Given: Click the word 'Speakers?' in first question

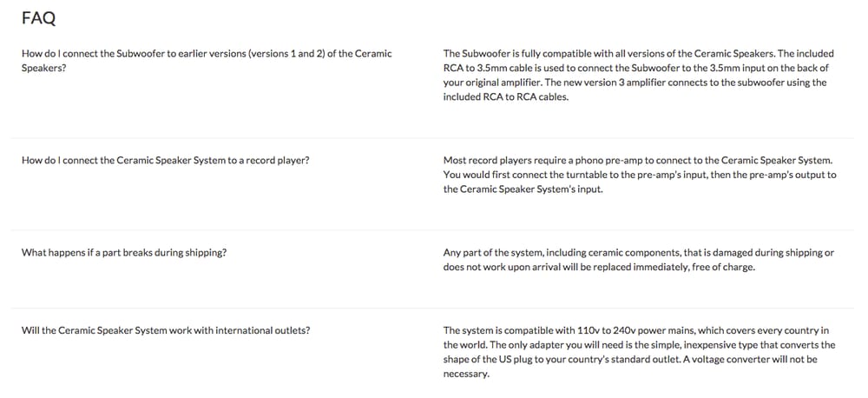Looking at the screenshot, I should [x=43, y=69].
